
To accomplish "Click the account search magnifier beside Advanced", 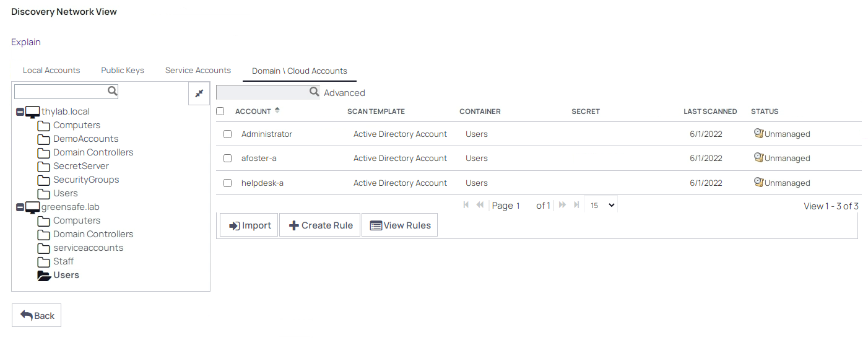I will pos(315,92).
